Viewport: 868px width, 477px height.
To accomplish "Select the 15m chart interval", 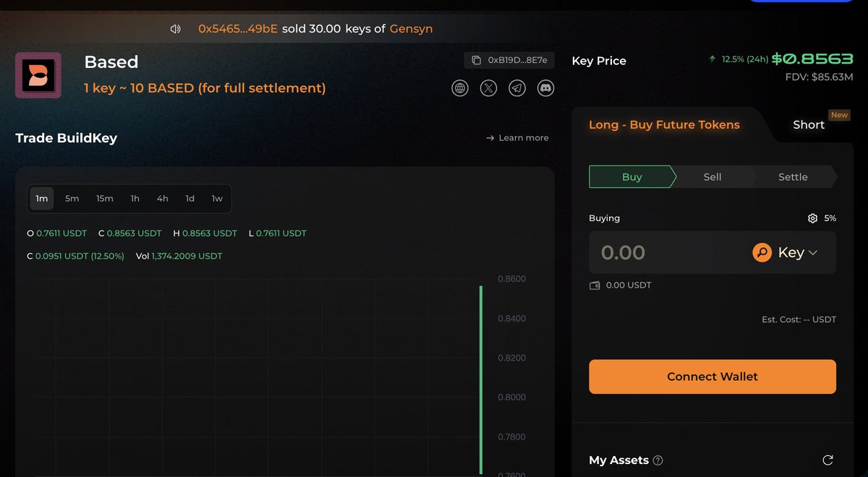I will point(105,198).
